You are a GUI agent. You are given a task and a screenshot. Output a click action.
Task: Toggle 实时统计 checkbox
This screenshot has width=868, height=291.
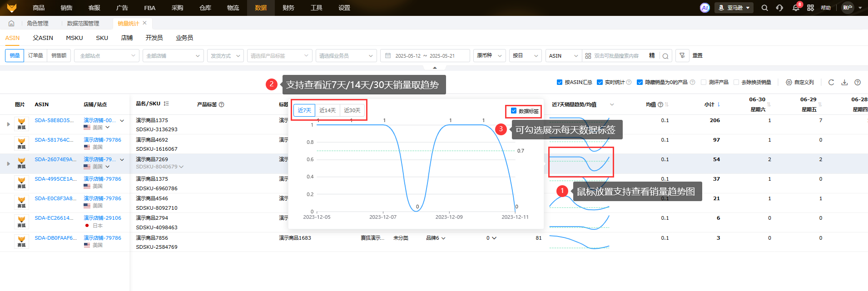[x=600, y=82]
